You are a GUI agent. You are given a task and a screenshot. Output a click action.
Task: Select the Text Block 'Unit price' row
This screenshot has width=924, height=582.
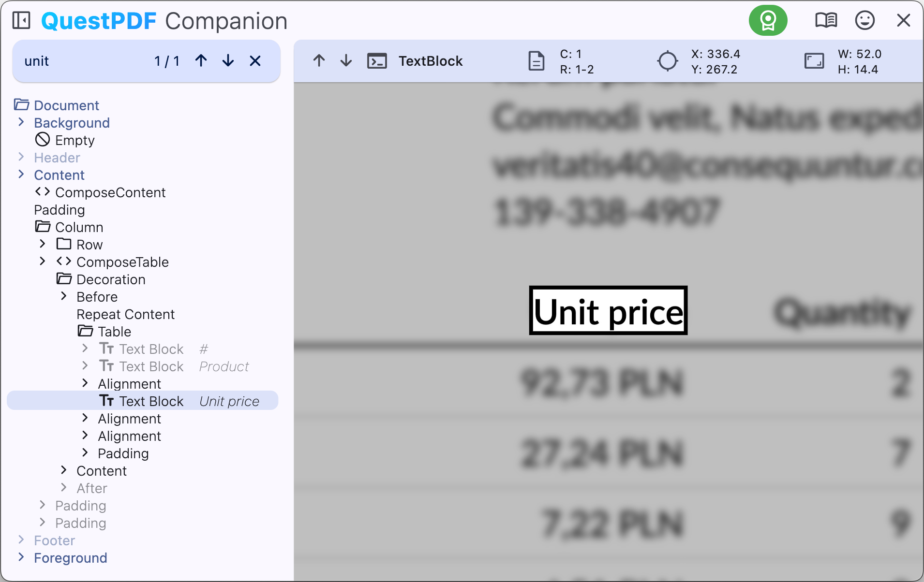pos(143,401)
